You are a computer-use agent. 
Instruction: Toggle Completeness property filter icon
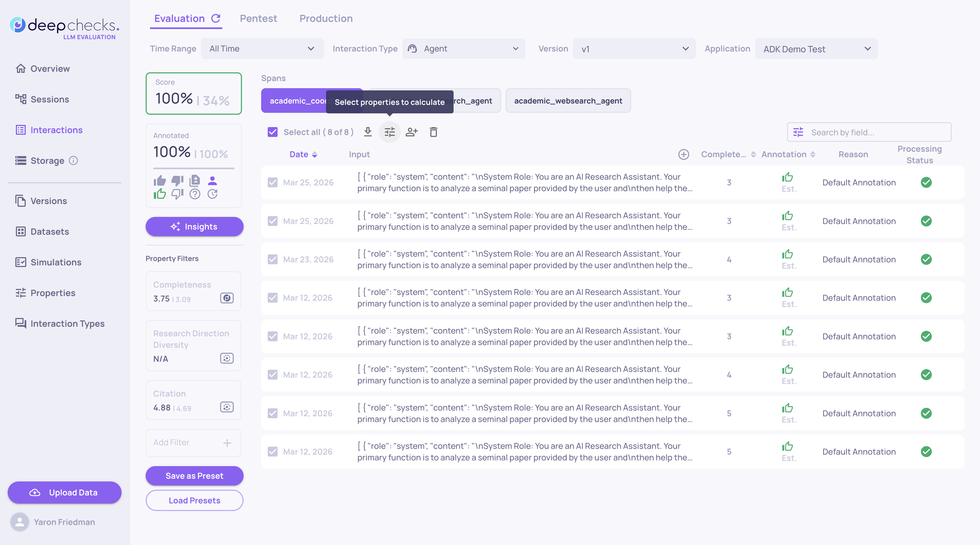click(x=227, y=298)
